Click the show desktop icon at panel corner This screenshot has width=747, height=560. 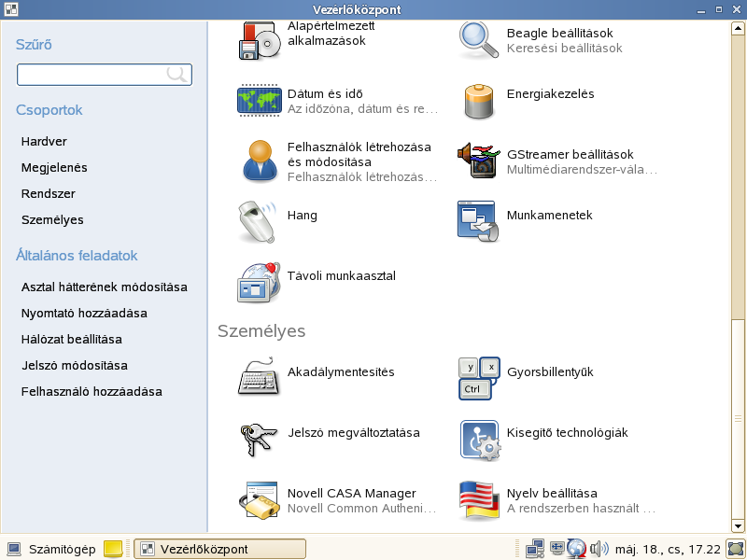click(735, 549)
